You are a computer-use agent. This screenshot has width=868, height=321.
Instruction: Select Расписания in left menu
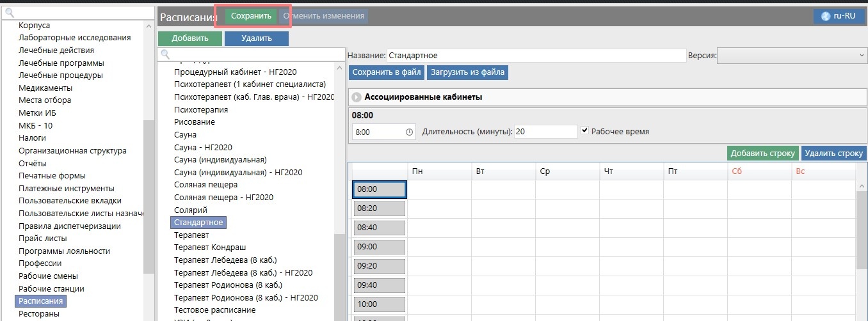[41, 301]
